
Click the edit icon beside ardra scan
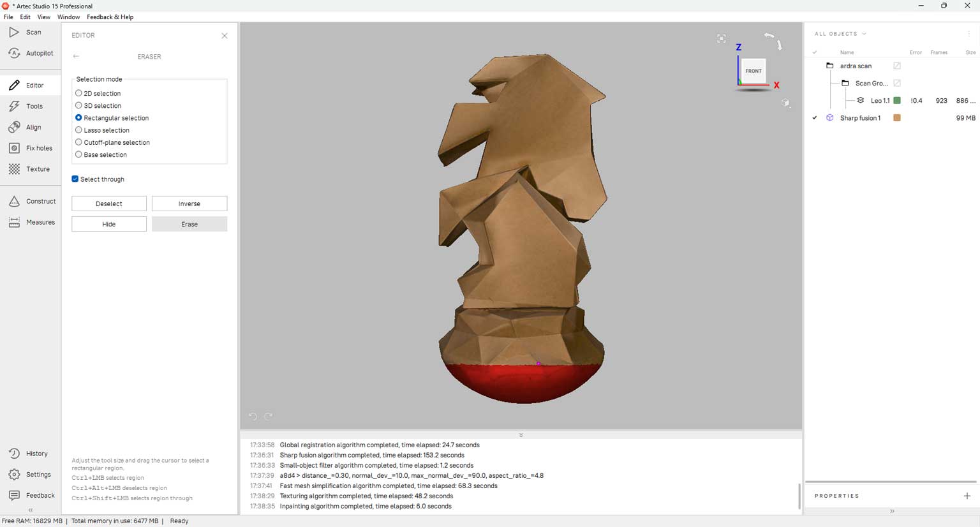tap(896, 66)
